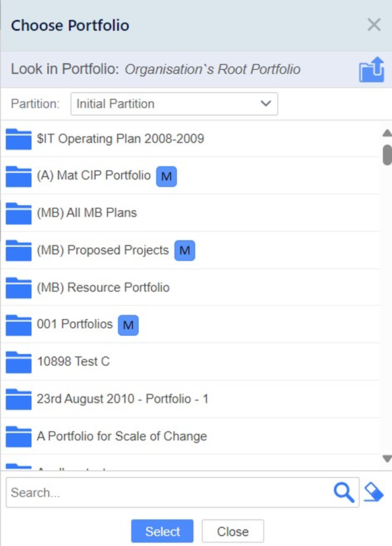
Task: Click the search magnifier icon
Action: click(343, 492)
